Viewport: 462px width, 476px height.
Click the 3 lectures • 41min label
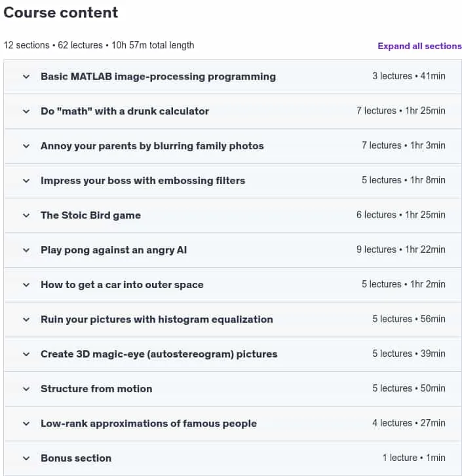(x=408, y=76)
